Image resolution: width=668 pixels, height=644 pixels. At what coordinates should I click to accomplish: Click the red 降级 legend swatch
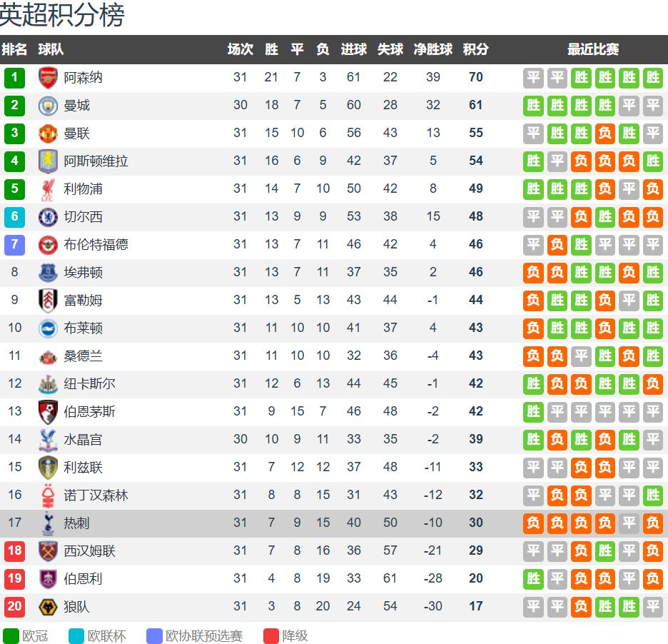pos(271,635)
